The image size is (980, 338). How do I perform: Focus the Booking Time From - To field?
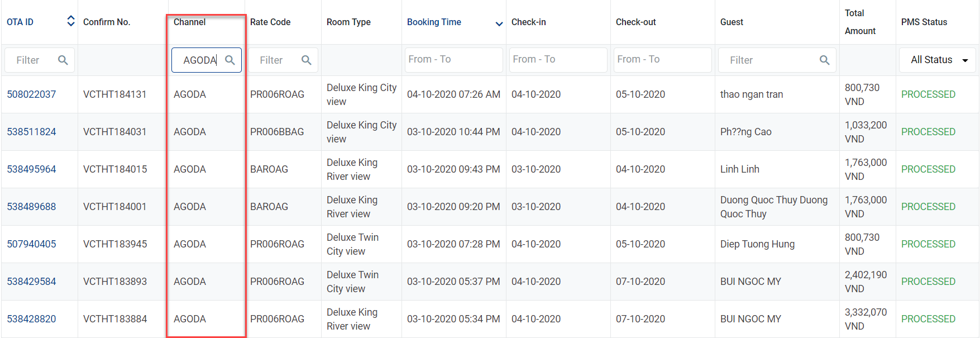point(453,60)
